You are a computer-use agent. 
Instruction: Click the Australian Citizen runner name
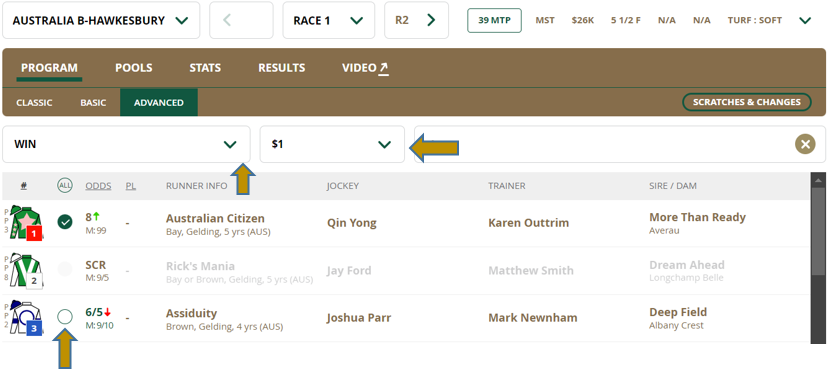coord(215,219)
